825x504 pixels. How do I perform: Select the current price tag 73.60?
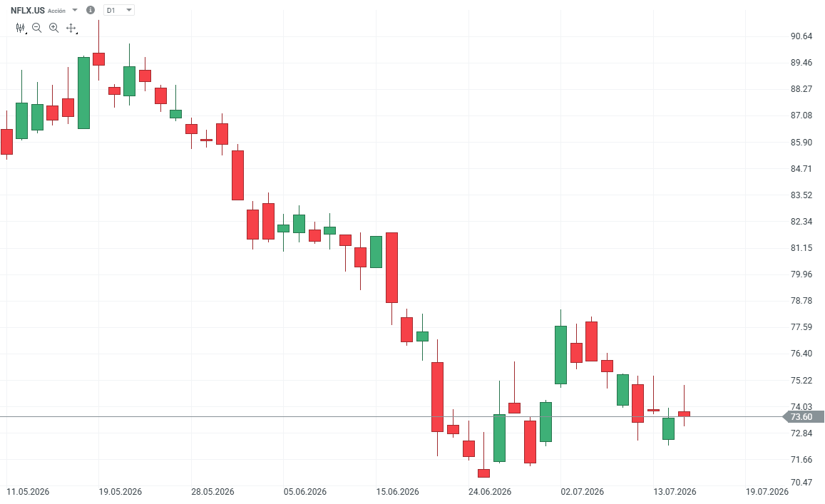click(x=804, y=416)
